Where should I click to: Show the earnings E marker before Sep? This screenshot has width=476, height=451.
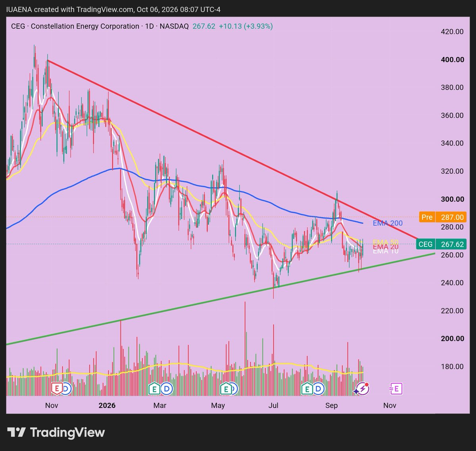click(307, 389)
